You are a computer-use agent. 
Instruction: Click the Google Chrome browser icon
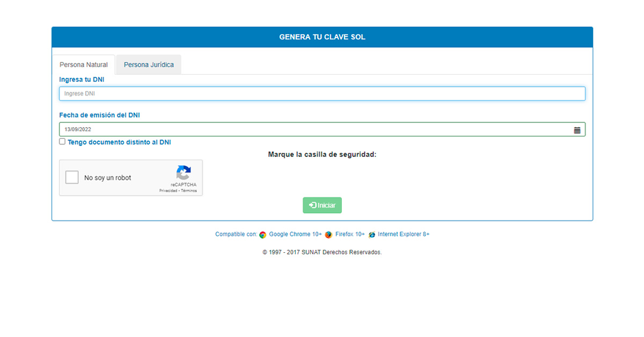pyautogui.click(x=262, y=235)
